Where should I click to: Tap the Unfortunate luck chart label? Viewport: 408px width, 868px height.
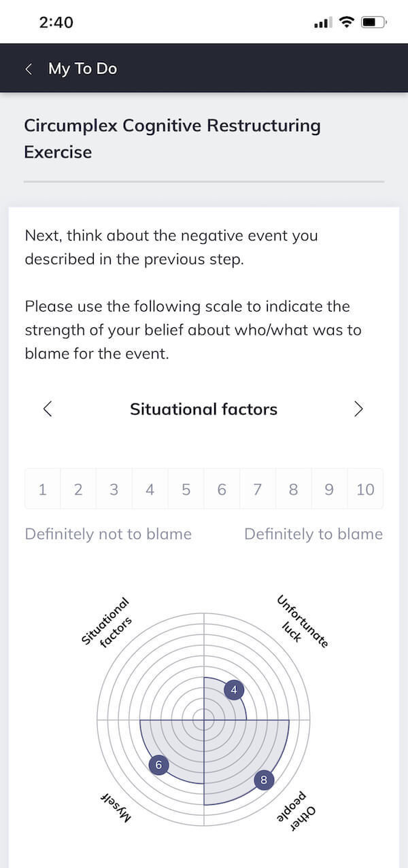point(302,620)
